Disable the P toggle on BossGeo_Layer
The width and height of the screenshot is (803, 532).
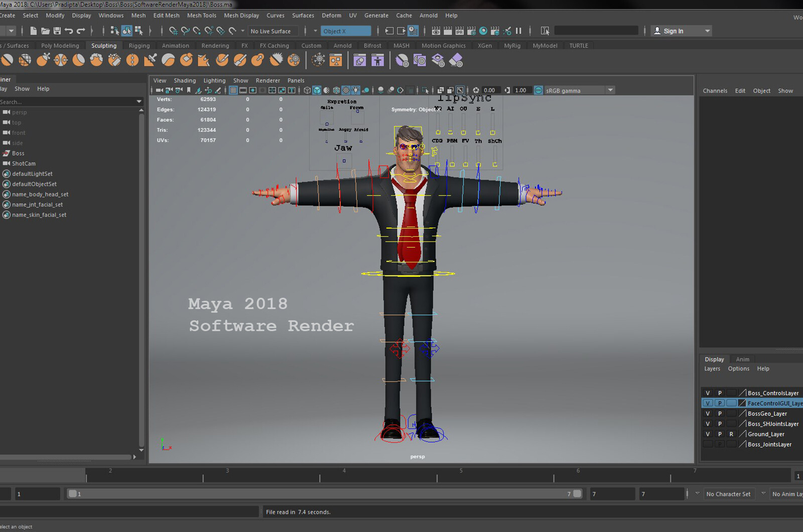pos(720,413)
